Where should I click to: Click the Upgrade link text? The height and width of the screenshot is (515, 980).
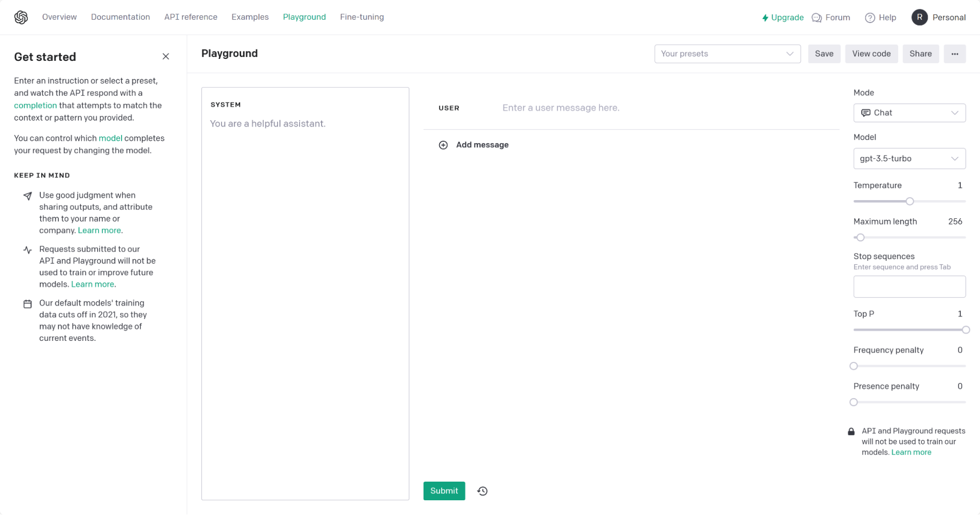click(787, 18)
